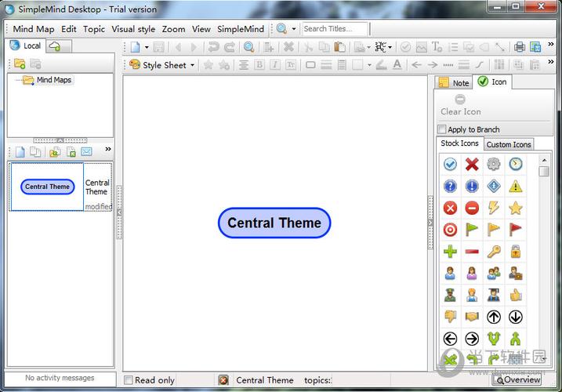Switch to the Note tab
This screenshot has width=562, height=392.
[x=453, y=82]
